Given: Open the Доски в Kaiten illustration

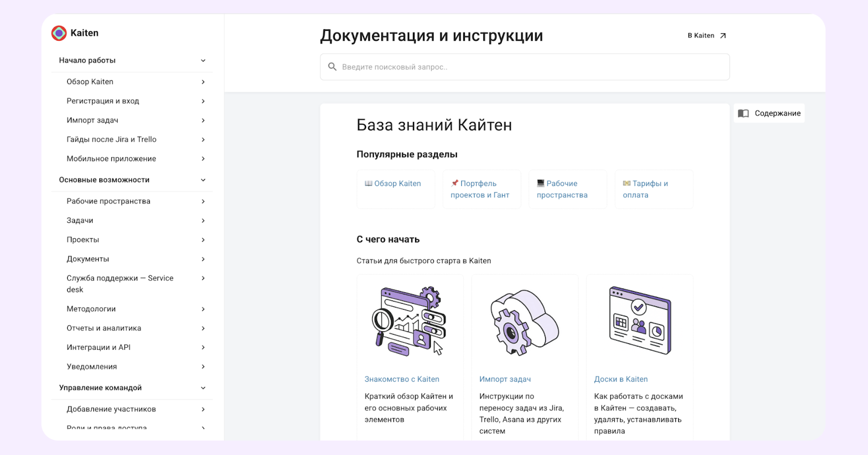Looking at the screenshot, I should point(640,320).
